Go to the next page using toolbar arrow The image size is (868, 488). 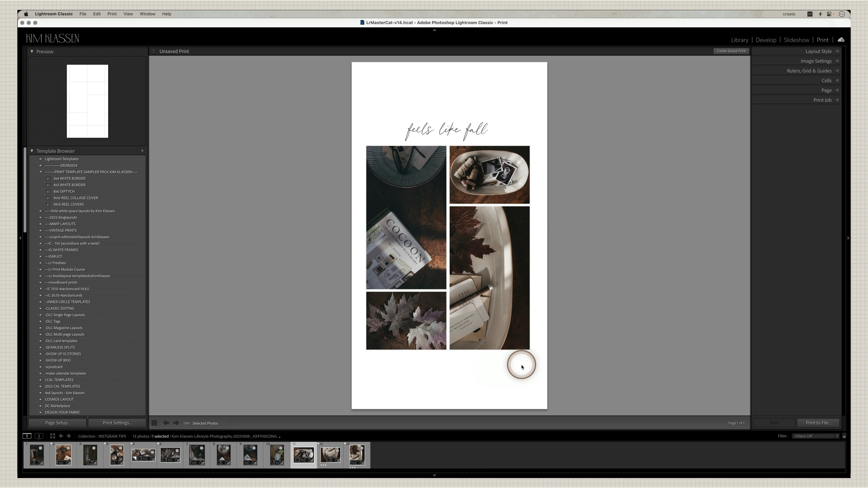tap(176, 423)
